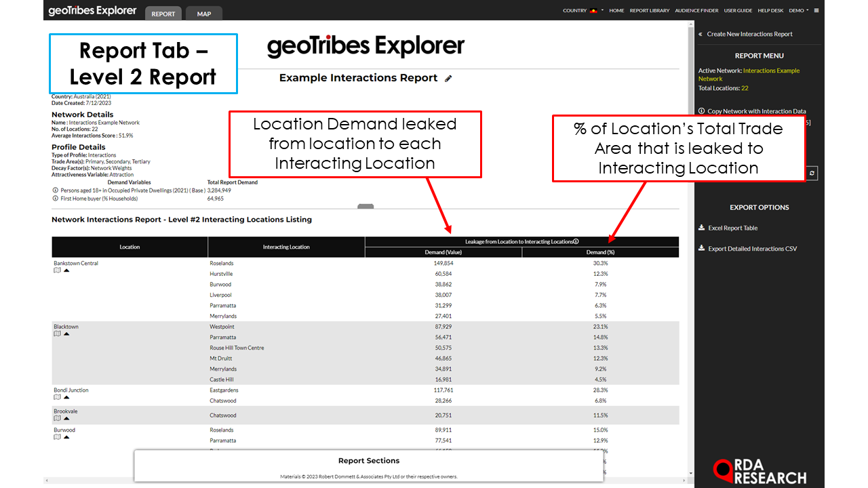Switch to the MAP tab
Screen dimensions: 868x488
click(203, 14)
